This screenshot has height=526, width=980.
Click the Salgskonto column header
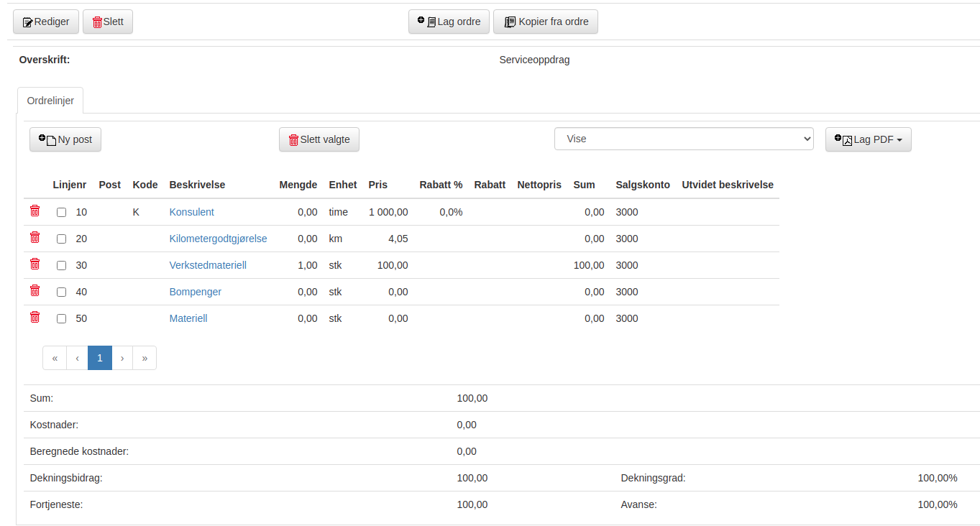coord(644,185)
